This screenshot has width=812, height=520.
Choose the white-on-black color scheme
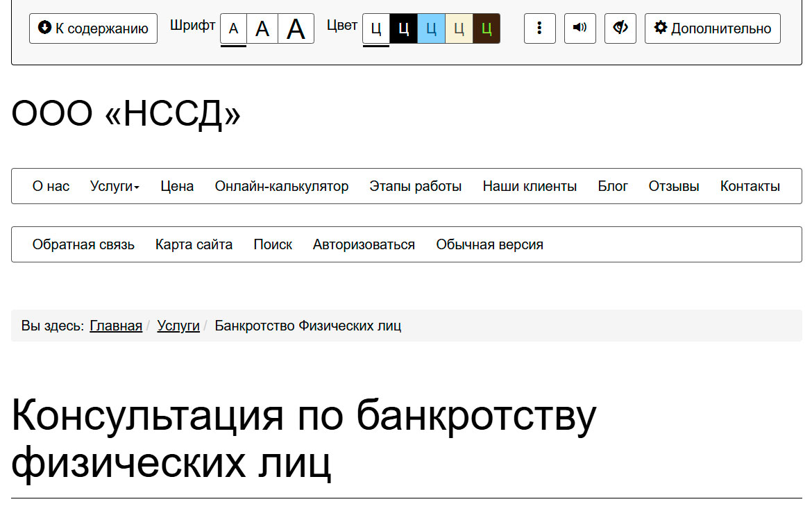[x=404, y=29]
